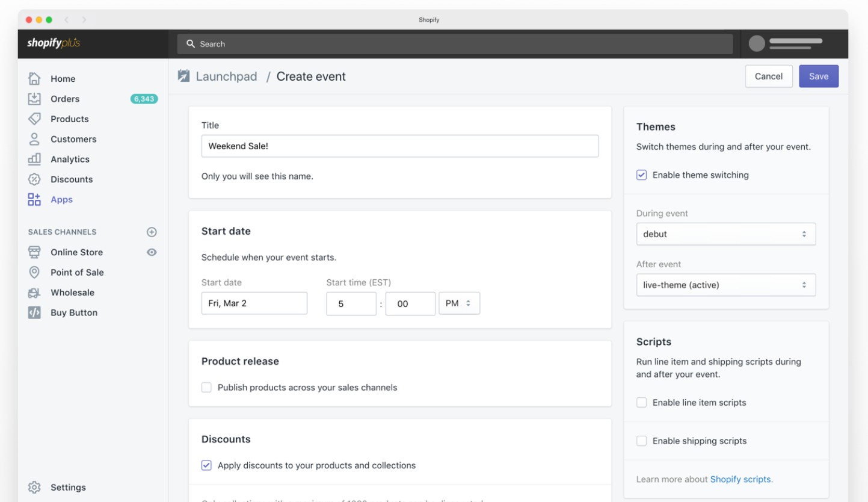Click the Buy Button code icon
The width and height of the screenshot is (868, 502).
(x=34, y=312)
